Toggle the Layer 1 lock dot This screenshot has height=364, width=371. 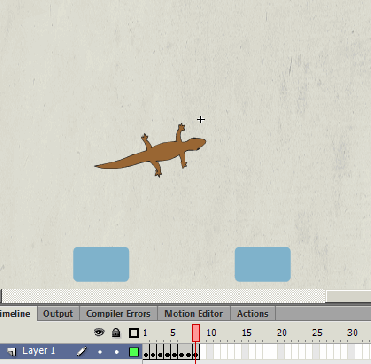[x=116, y=352]
